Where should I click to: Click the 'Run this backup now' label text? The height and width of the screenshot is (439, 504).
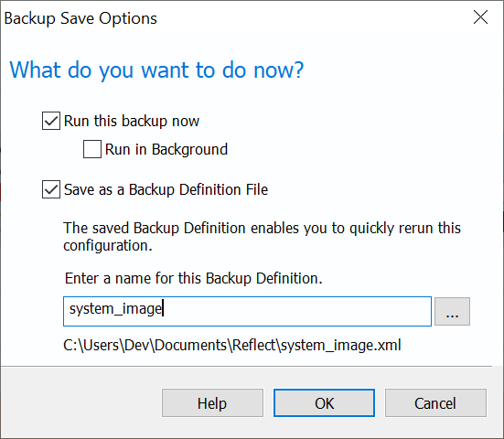(132, 121)
